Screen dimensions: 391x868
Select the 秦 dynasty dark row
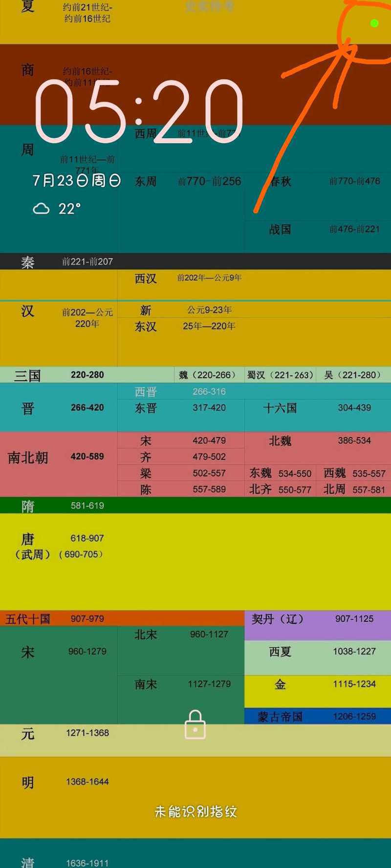point(195,261)
